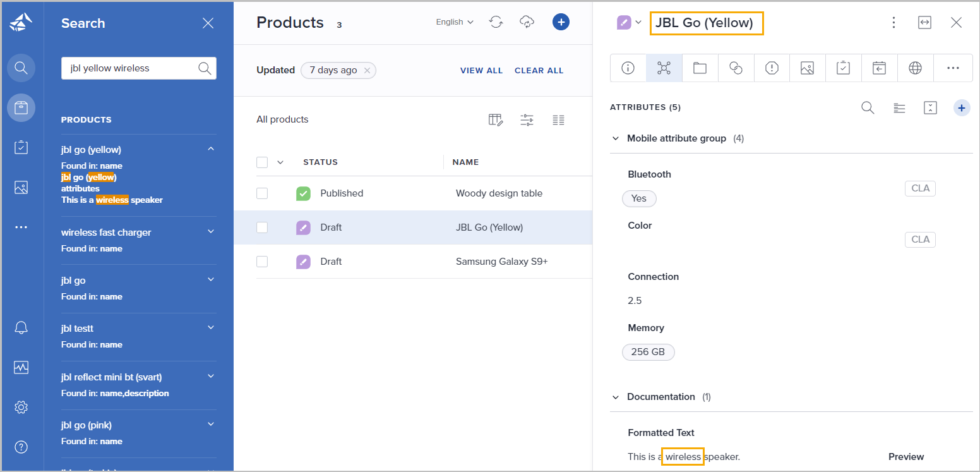Open the activity monitor icon in sidebar
This screenshot has width=980, height=472.
click(x=21, y=367)
